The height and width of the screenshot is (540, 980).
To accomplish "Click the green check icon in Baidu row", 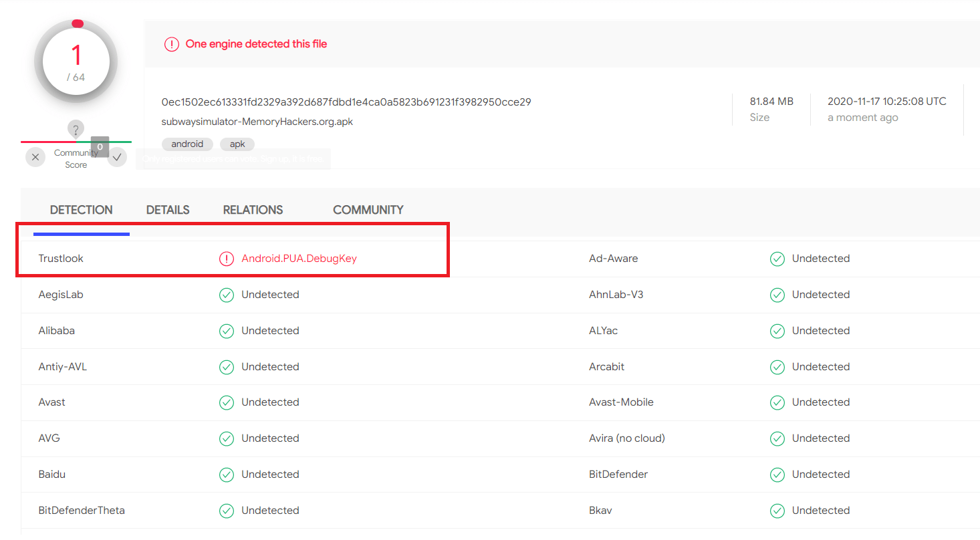I will point(227,475).
